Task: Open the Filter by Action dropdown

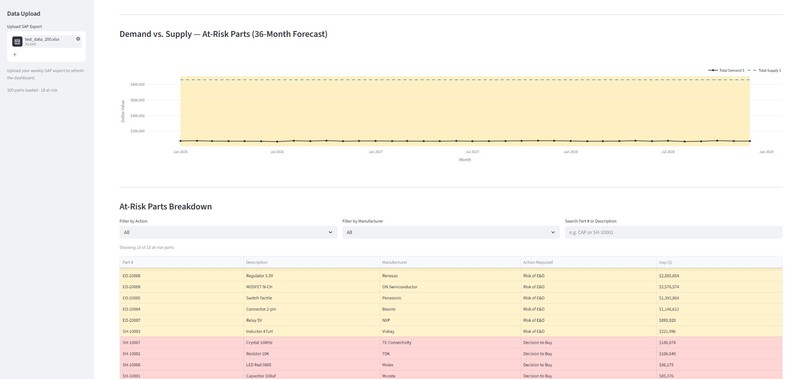Action: point(228,232)
